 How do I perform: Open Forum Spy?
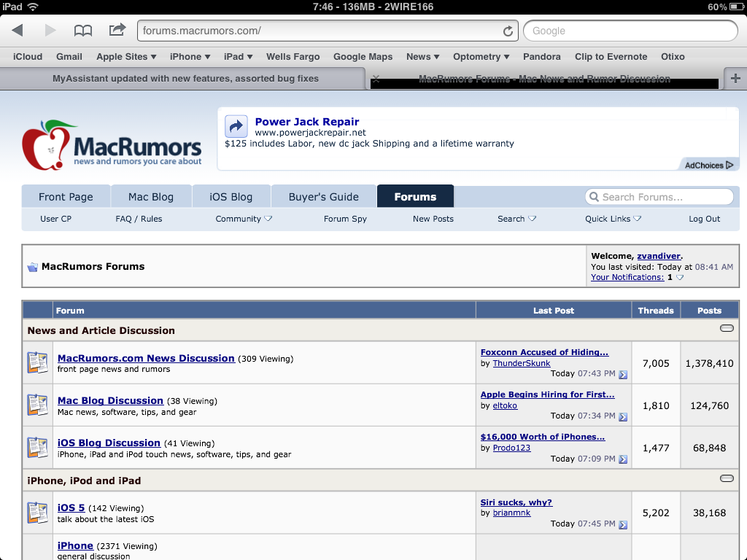tap(345, 219)
